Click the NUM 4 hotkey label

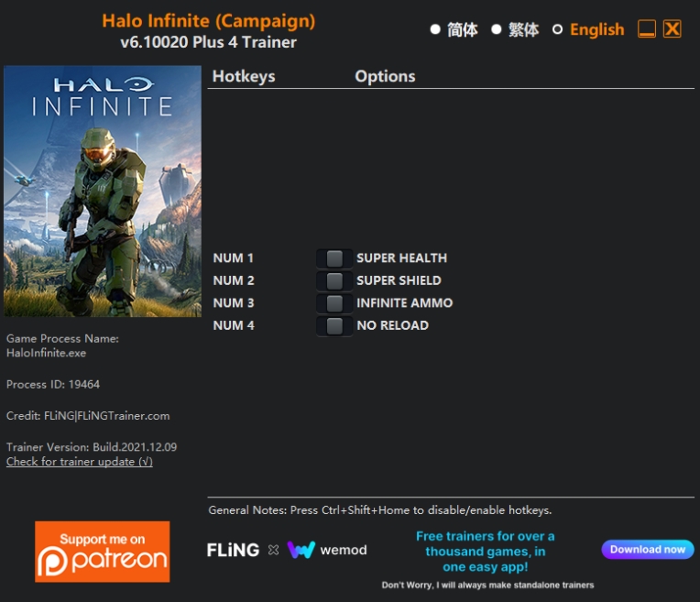tap(234, 325)
